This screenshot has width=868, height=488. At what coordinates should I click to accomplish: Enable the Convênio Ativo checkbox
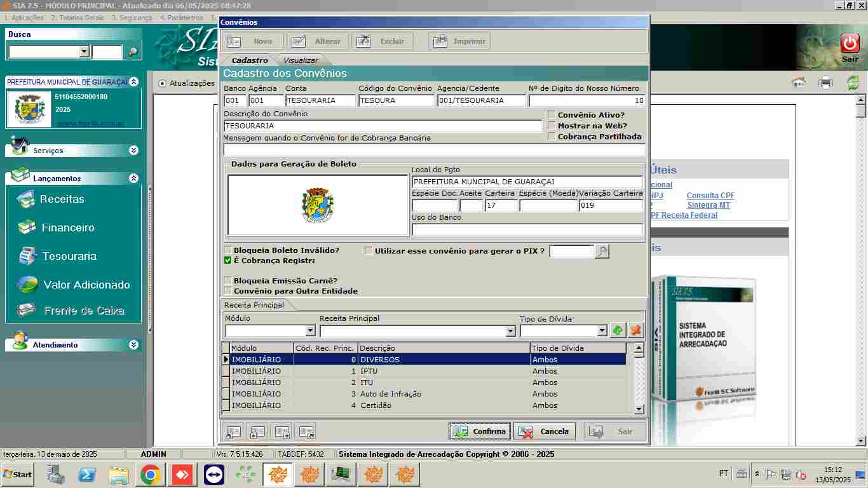tap(552, 115)
